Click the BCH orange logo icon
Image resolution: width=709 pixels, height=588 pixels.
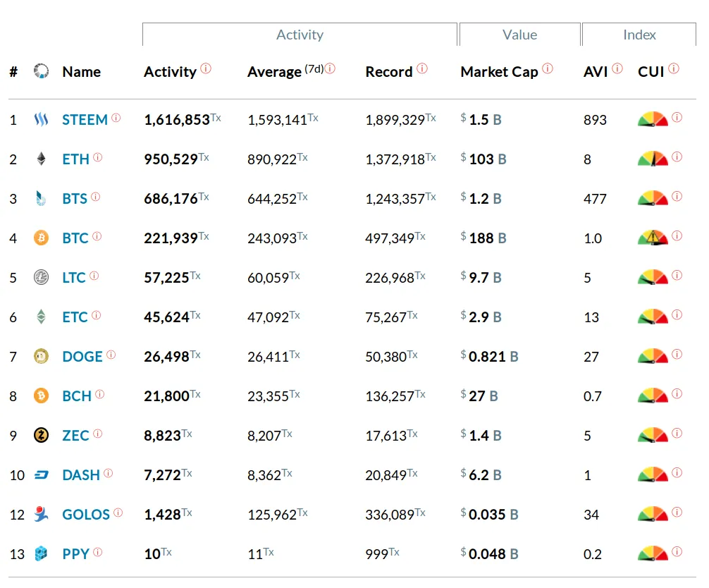pos(41,396)
